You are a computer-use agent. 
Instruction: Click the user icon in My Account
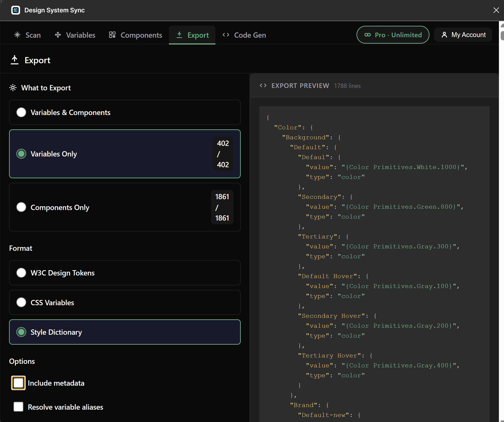444,35
